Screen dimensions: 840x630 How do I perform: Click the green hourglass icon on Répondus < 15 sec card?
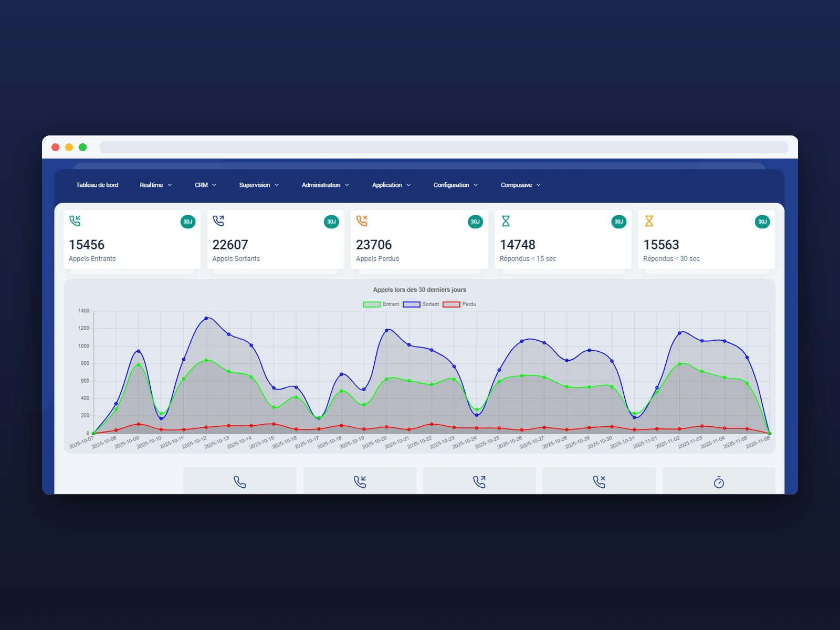pyautogui.click(x=506, y=221)
